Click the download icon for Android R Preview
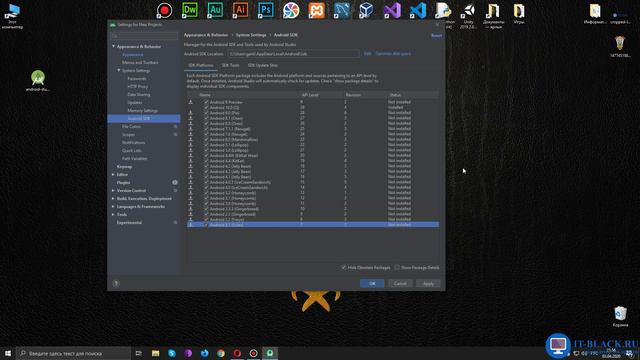This screenshot has height=360, width=640. point(191,102)
